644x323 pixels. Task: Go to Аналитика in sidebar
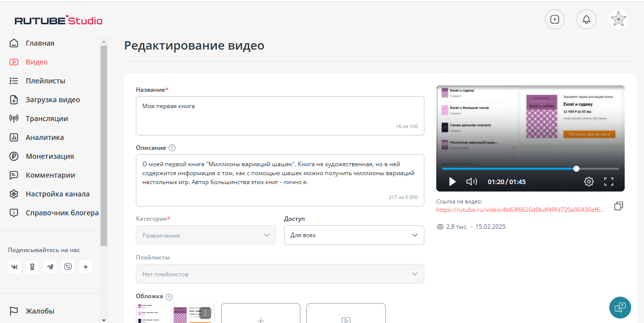[45, 137]
